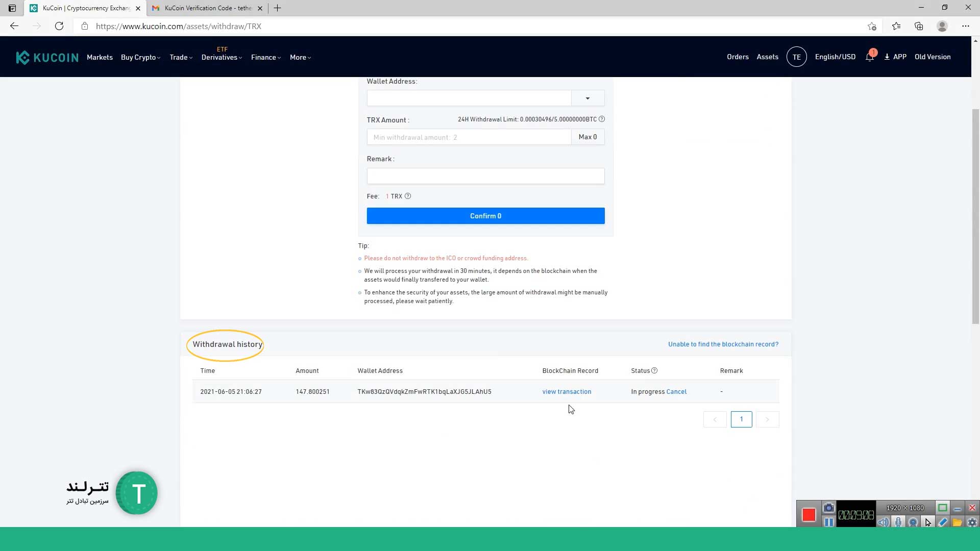Screen dimensions: 980x551
Task: Close the recorder toolbar
Action: pos(972,508)
